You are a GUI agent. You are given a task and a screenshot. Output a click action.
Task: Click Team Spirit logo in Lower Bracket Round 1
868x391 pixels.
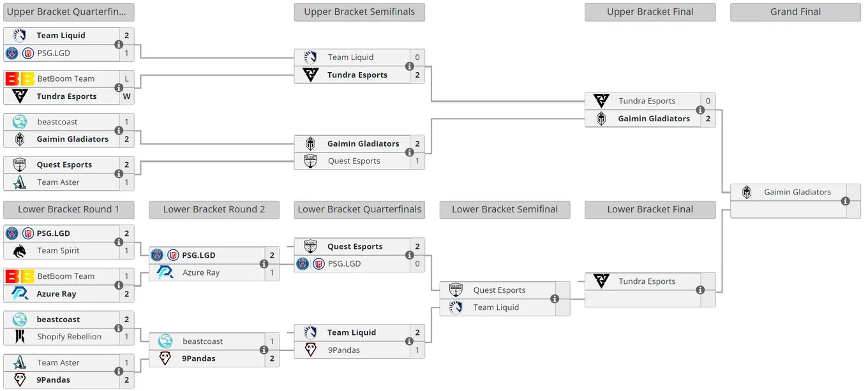pyautogui.click(x=20, y=251)
